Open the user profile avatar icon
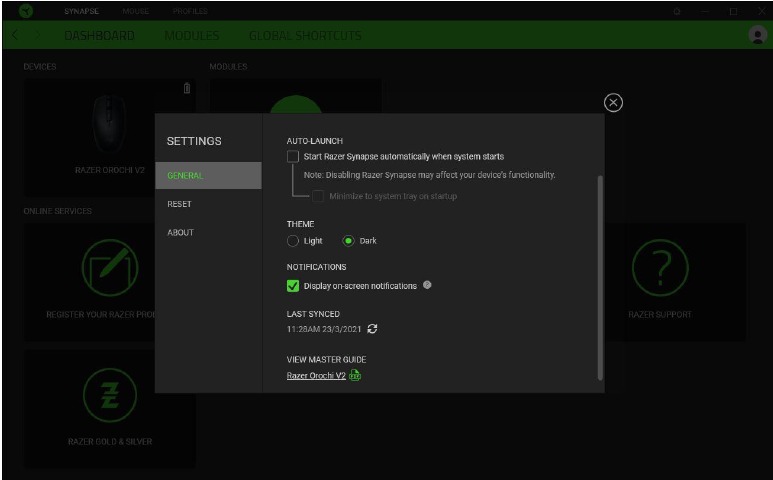 (757, 35)
